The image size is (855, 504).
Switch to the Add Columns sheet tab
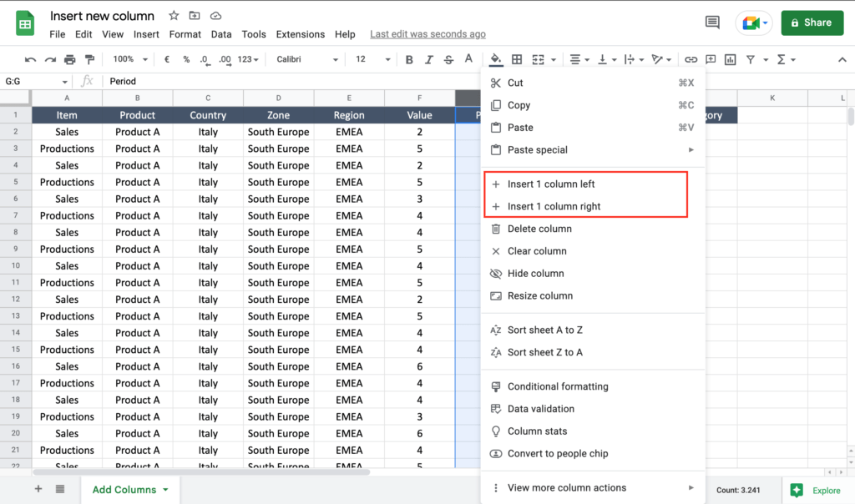point(124,489)
